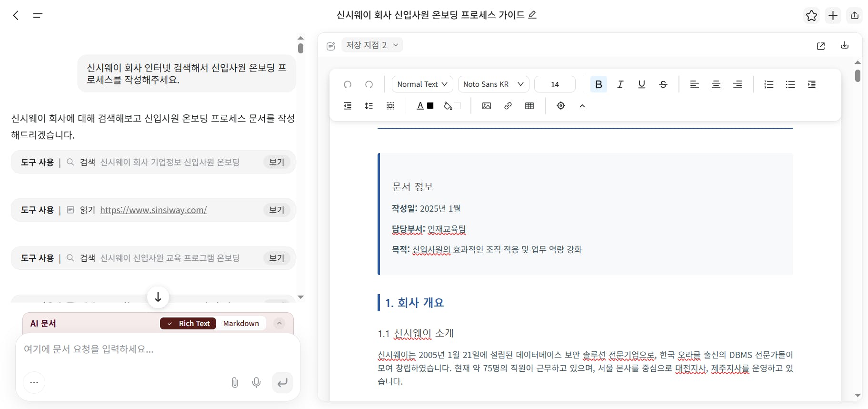Screen dimensions: 868x409
Task: Align text to the left
Action: [x=694, y=84]
